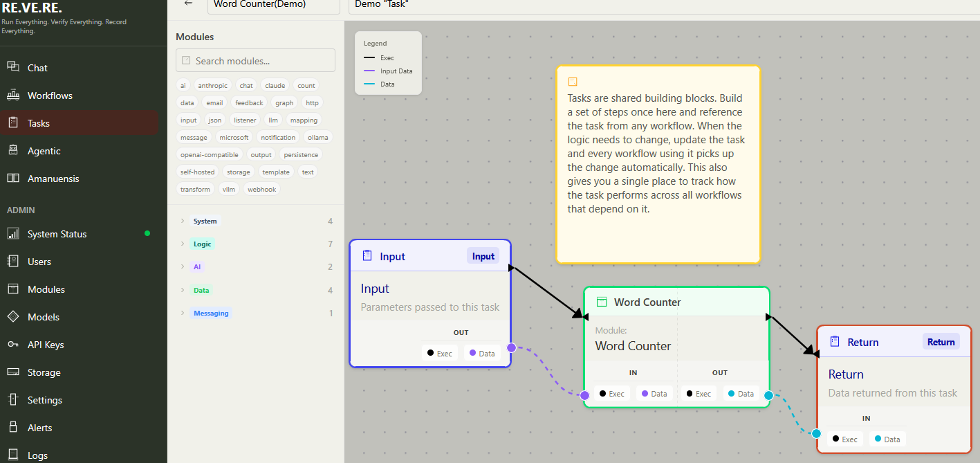Click the RE.VE.RE. logo title
The image size is (980, 463).
[x=31, y=8]
